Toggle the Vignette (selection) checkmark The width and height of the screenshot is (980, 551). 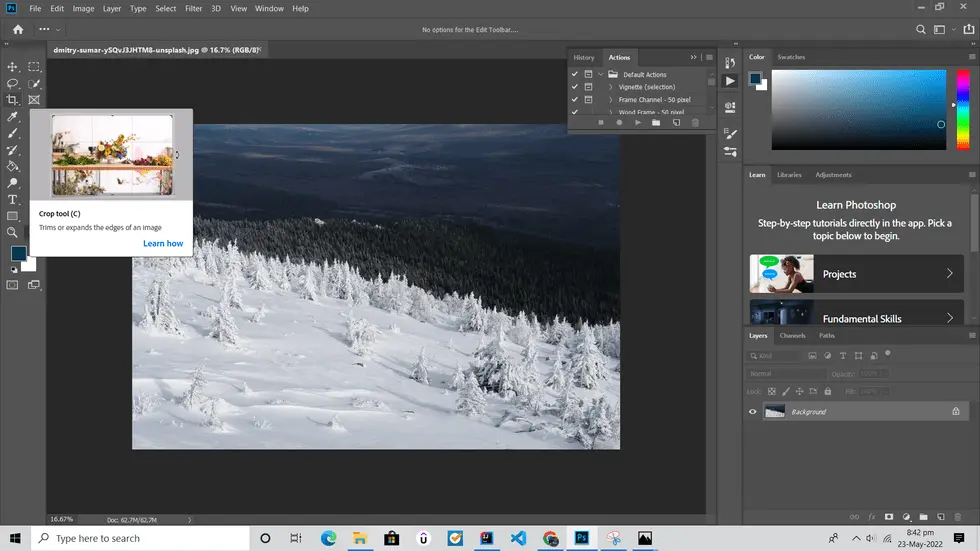pyautogui.click(x=575, y=87)
